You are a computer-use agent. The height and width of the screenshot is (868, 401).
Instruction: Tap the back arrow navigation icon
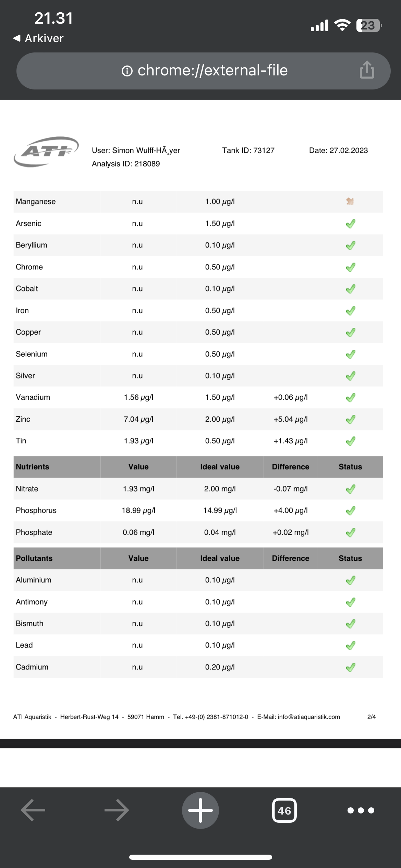pyautogui.click(x=33, y=810)
